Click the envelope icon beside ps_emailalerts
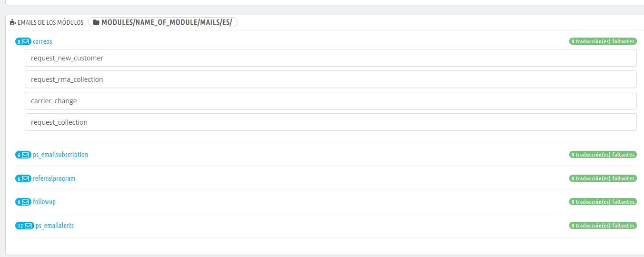The image size is (644, 257). click(29, 226)
